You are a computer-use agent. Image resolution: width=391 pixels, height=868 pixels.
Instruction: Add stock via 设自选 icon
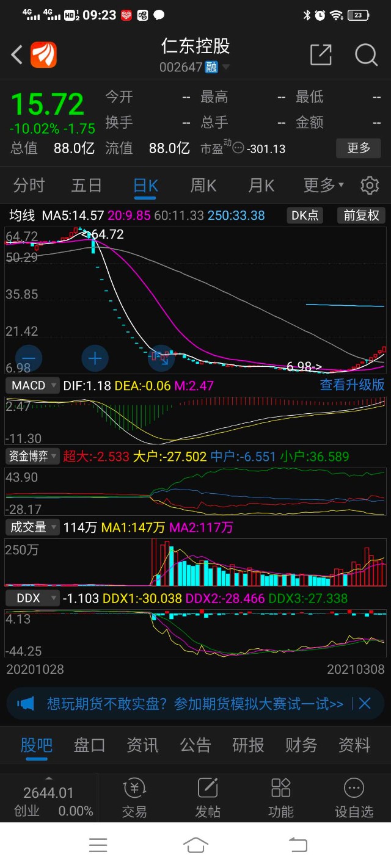click(x=354, y=797)
